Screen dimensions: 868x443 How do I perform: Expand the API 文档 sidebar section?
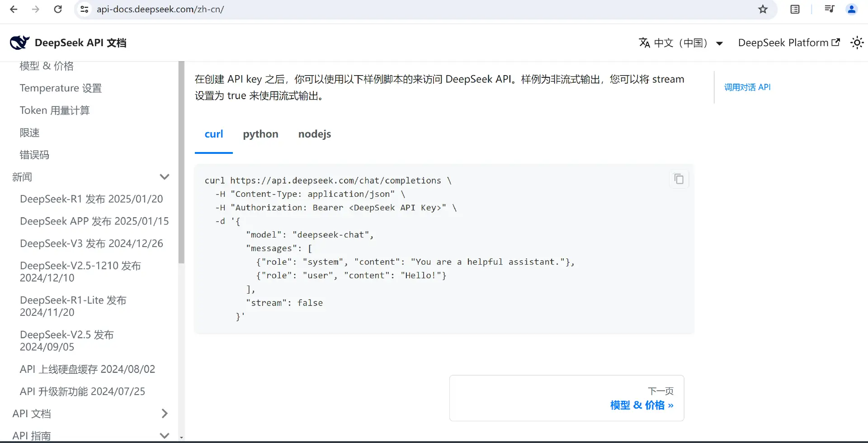pos(165,414)
